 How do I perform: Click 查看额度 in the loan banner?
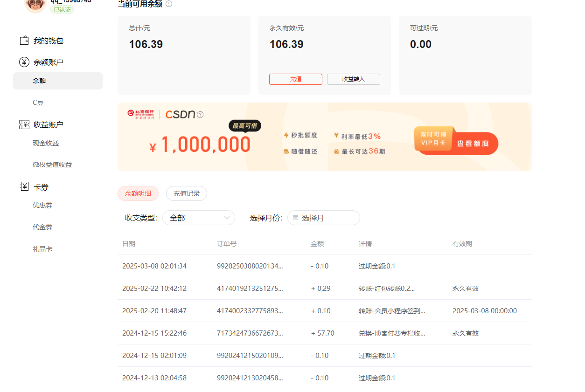[x=473, y=143]
